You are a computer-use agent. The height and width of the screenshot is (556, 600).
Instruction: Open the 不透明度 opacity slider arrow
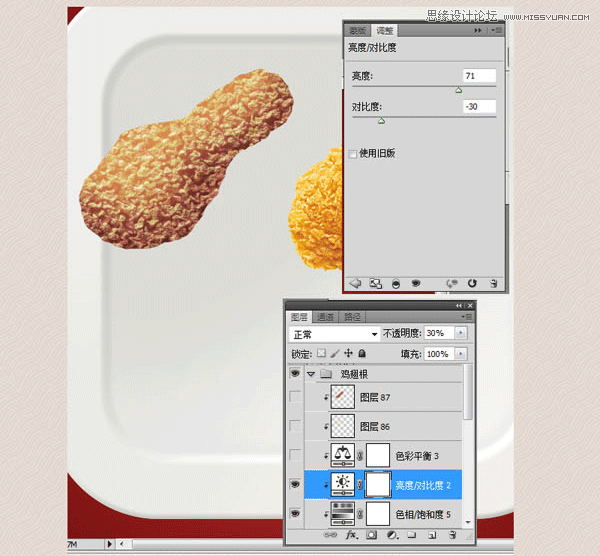click(460, 333)
